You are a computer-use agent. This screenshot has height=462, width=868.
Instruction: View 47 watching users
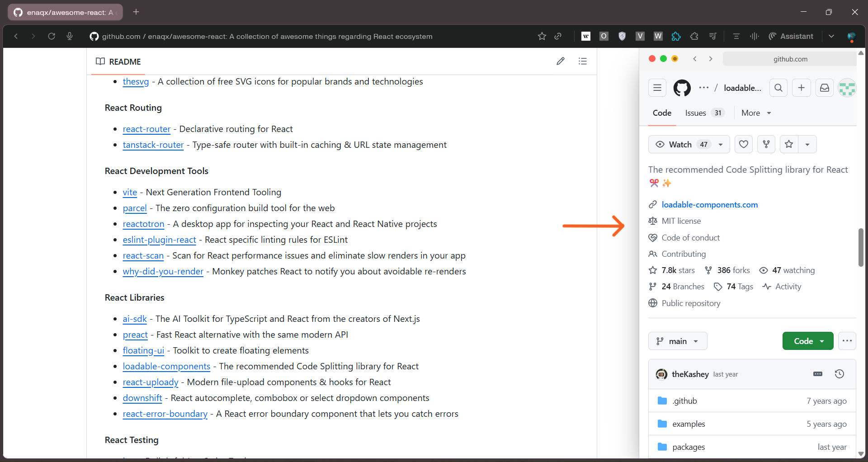(x=787, y=270)
